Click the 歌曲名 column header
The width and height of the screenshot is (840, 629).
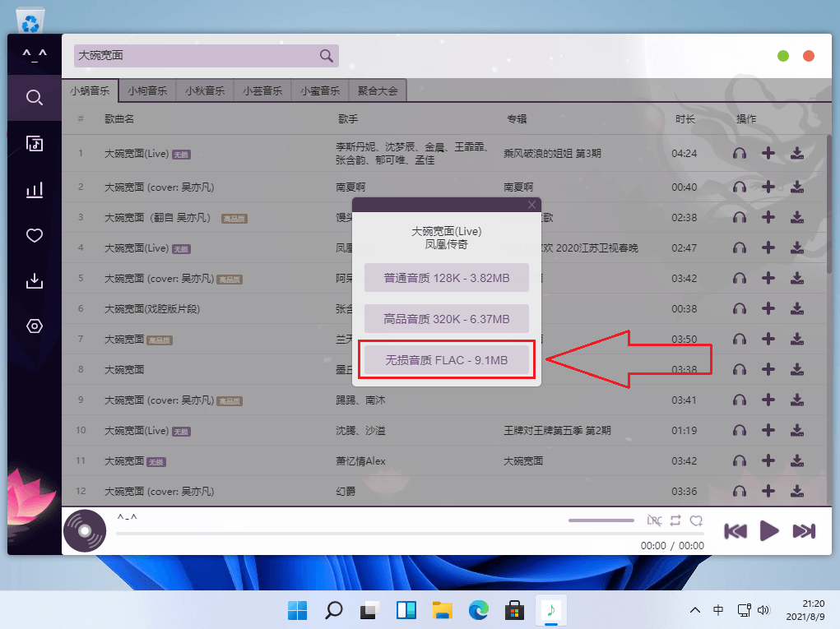pyautogui.click(x=119, y=119)
